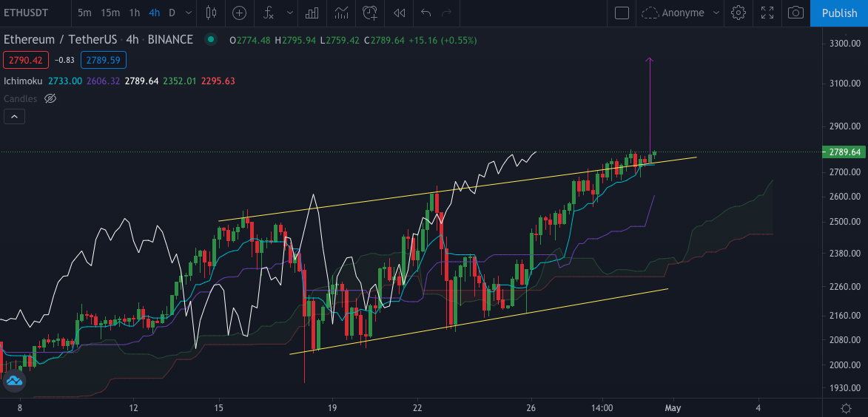Image resolution: width=868 pixels, height=417 pixels.
Task: Open chart settings gear icon
Action: [x=738, y=13]
